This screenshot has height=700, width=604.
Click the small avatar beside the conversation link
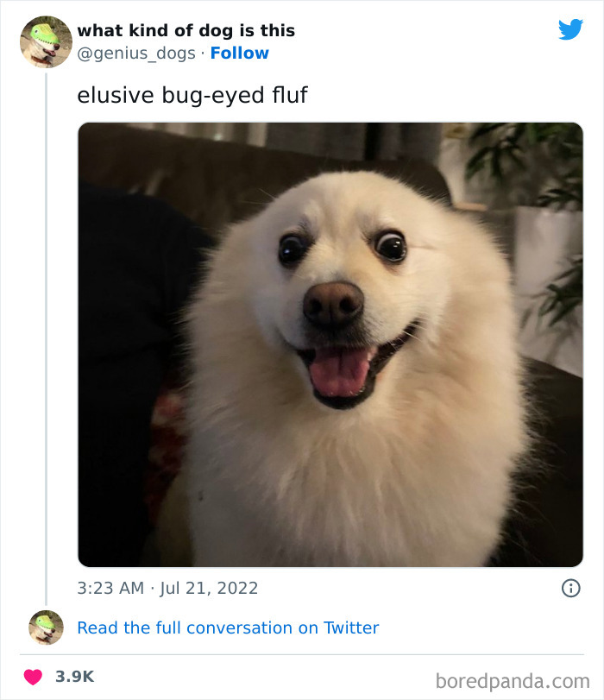(46, 627)
